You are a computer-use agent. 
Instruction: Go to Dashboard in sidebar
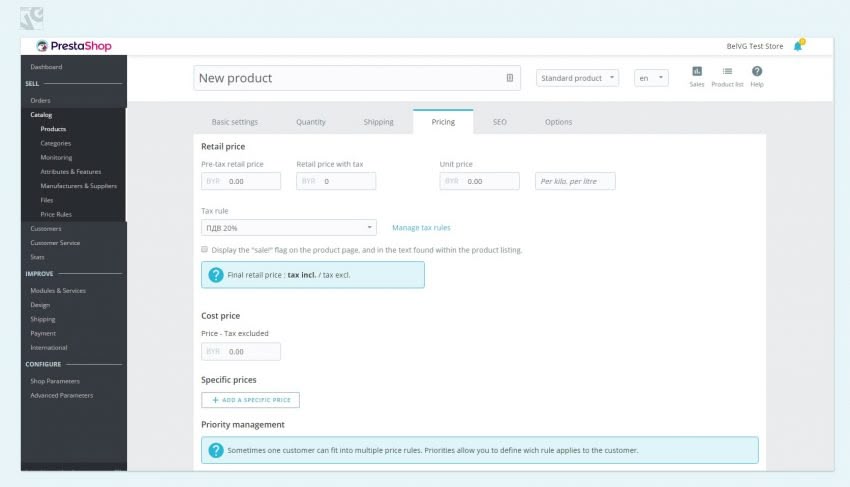pyautogui.click(x=46, y=67)
